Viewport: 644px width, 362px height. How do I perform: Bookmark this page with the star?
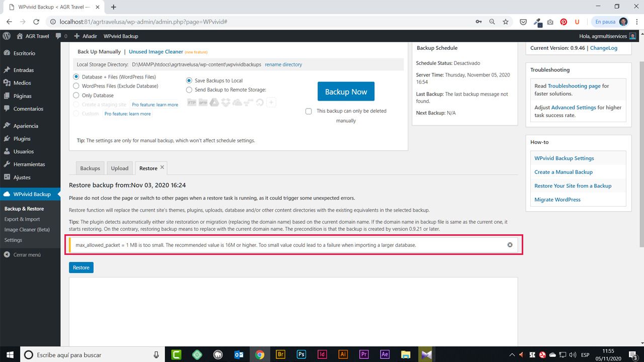[506, 22]
